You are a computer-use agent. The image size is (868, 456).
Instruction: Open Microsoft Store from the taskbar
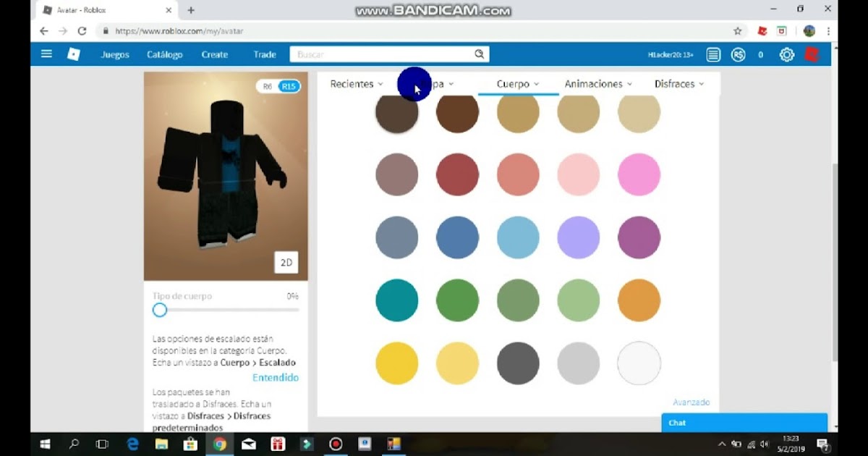click(190, 444)
